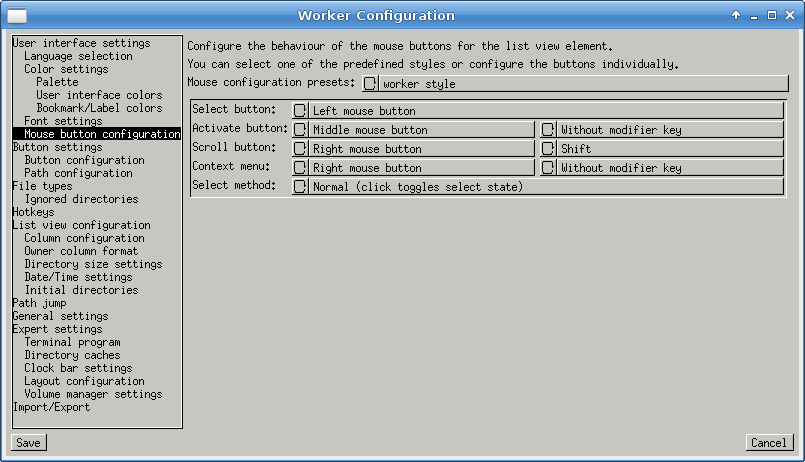The width and height of the screenshot is (805, 462).
Task: Click the Save button
Action: 28,443
